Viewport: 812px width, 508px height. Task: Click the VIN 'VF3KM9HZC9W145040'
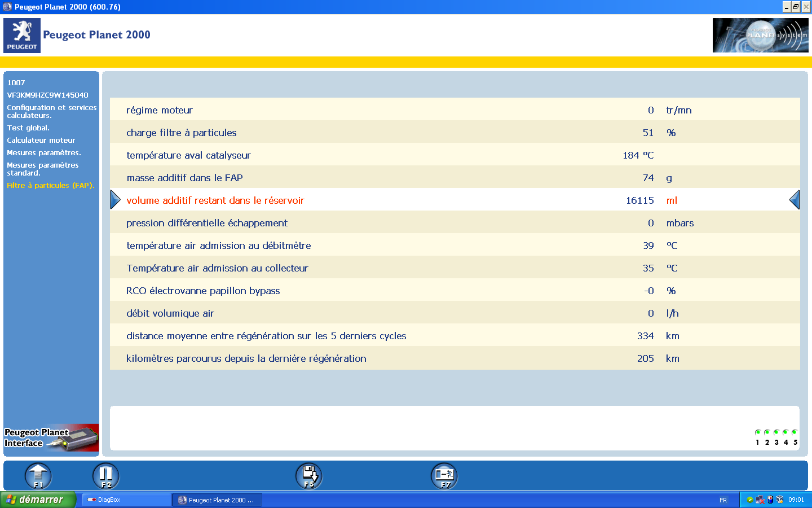pyautogui.click(x=48, y=95)
